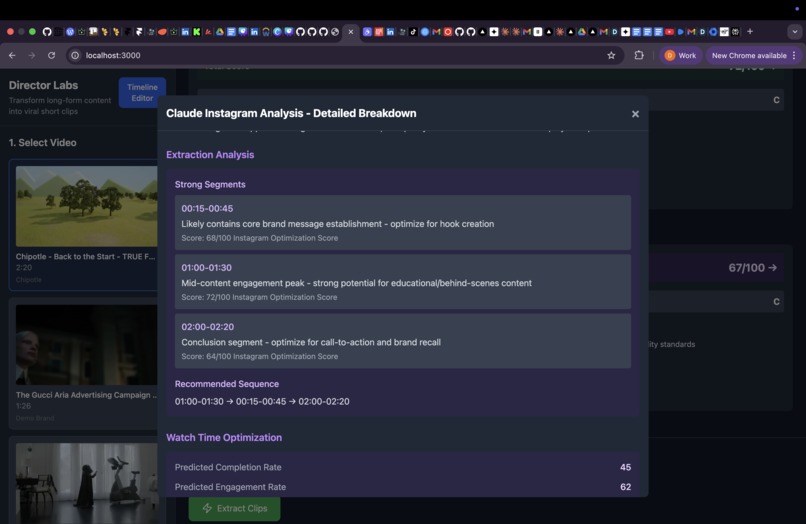Viewport: 806px width, 524px height.
Task: Switch to the green K icon tab
Action: [196, 32]
